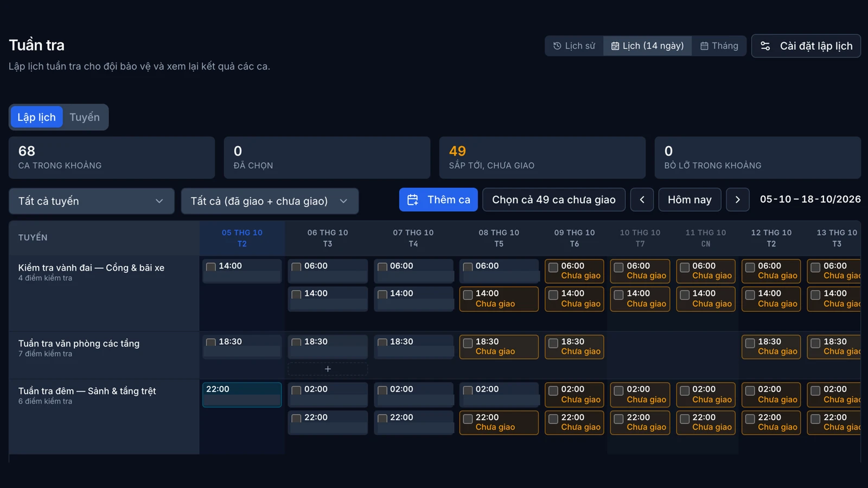Check 22:00 night shift on 12 THG 10
This screenshot has width=868, height=488.
(750, 419)
